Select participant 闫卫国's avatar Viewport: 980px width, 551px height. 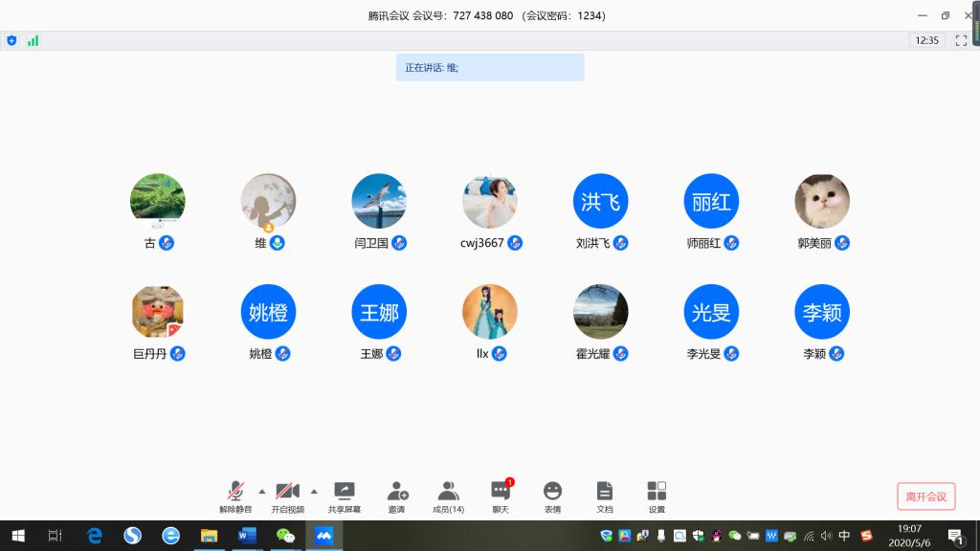click(379, 201)
